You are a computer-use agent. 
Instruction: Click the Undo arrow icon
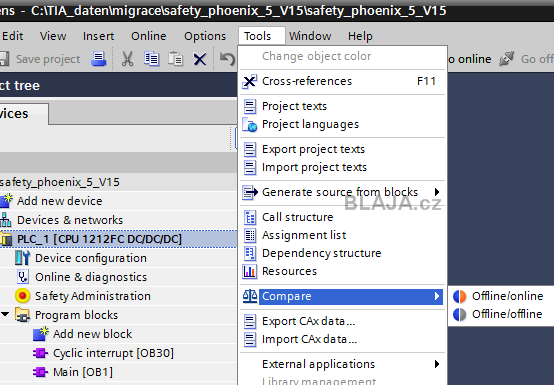(x=227, y=59)
